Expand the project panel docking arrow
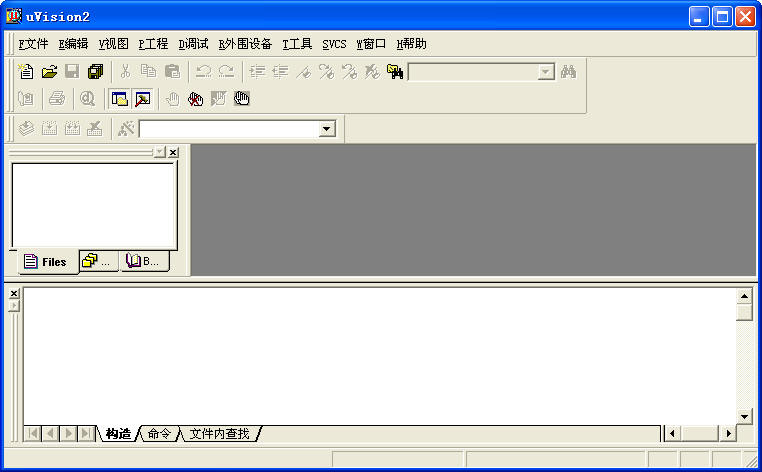This screenshot has width=762, height=472. click(159, 152)
